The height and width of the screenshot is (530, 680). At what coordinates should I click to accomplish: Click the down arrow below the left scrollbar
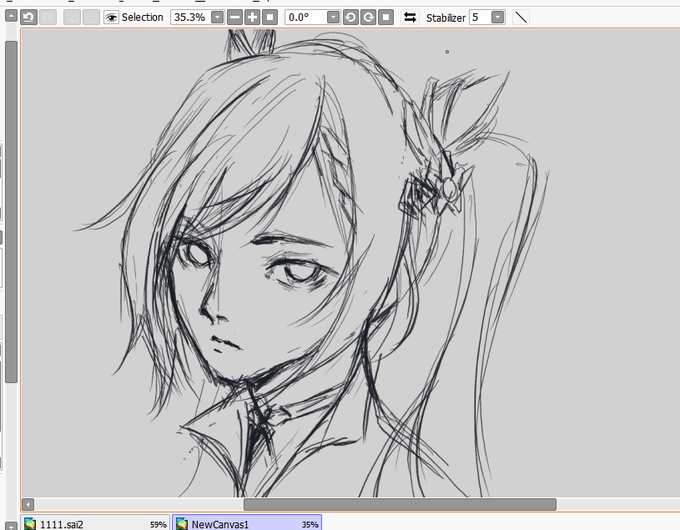pyautogui.click(x=11, y=525)
